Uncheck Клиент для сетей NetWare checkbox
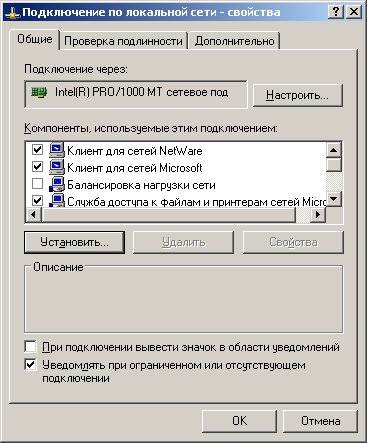This screenshot has height=443, width=367. [x=37, y=149]
